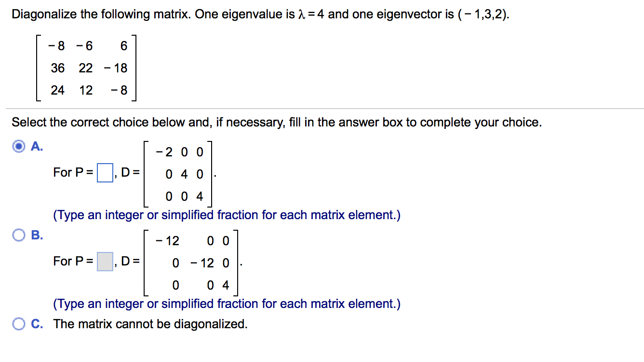Click the grayed P answer box in choice B
The width and height of the screenshot is (644, 362).
coord(105,261)
